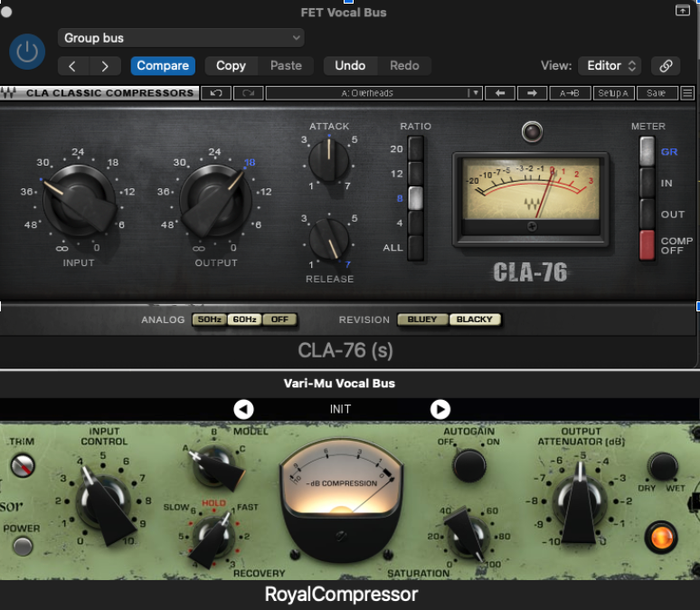700x610 pixels.
Task: Toggle the red COMP OFF button
Action: (x=647, y=245)
